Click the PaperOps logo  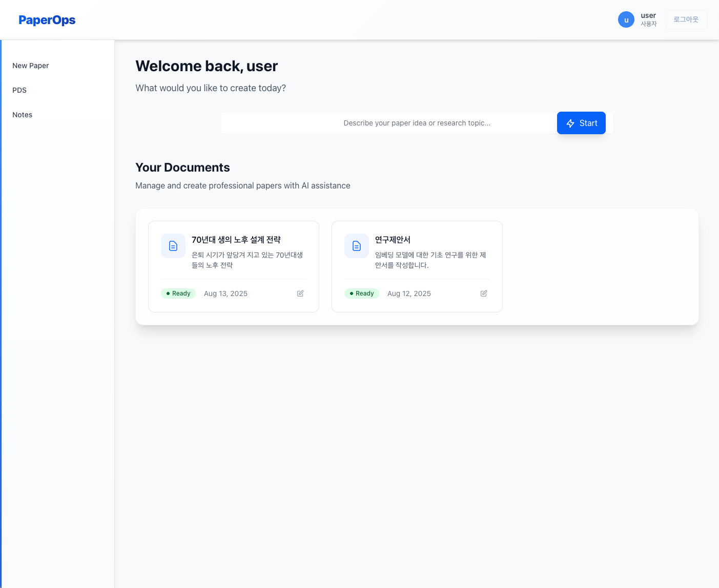pos(47,20)
